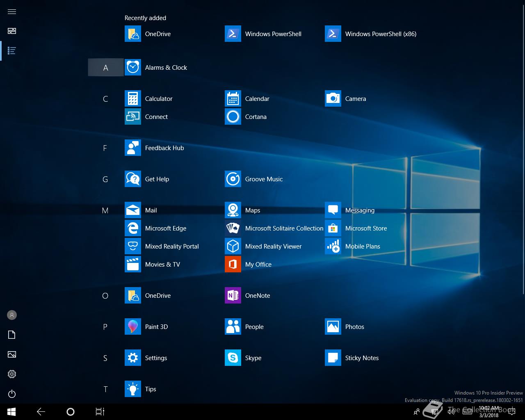
Task: Activate the Cortana circle on taskbar
Action: click(x=71, y=411)
